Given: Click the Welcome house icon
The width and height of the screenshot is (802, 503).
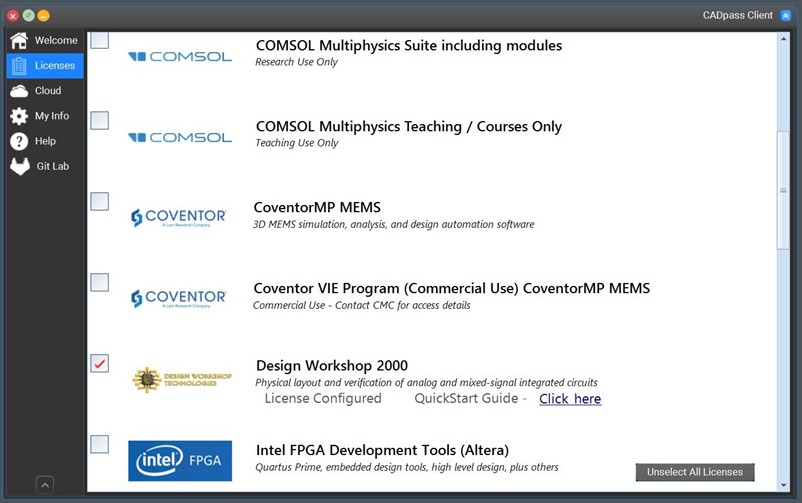Looking at the screenshot, I should 19,40.
